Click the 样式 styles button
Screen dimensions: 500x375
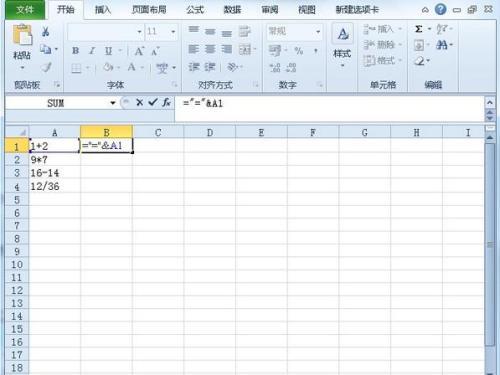[x=342, y=46]
